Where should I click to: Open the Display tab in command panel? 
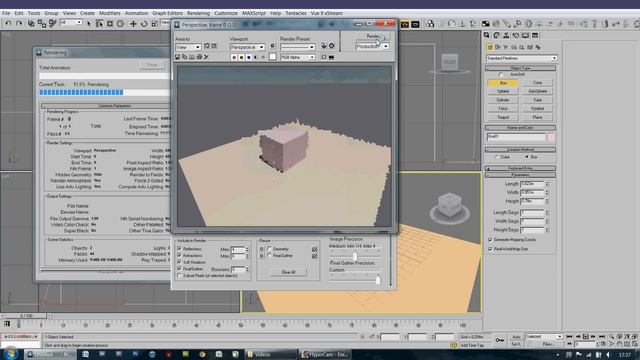coord(525,36)
